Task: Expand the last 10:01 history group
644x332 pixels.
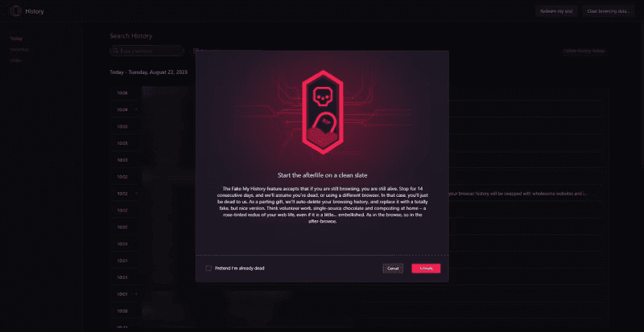Action: 136,294
